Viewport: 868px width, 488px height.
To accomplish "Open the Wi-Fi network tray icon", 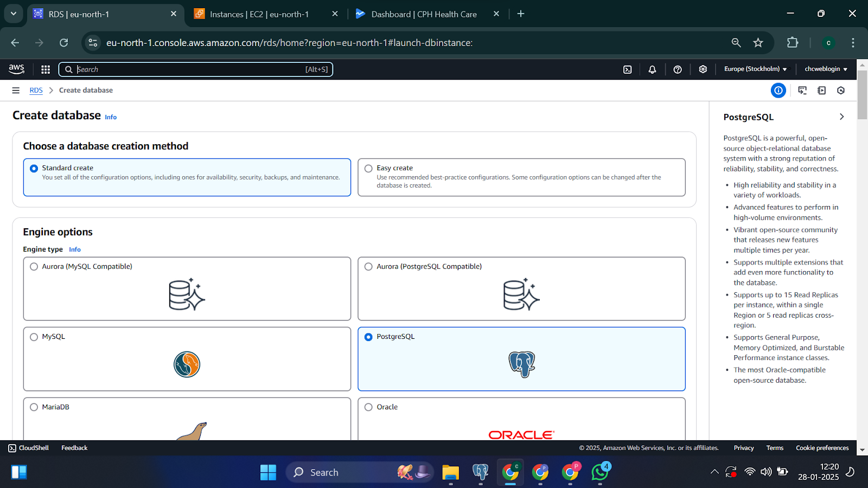I will coord(750,472).
